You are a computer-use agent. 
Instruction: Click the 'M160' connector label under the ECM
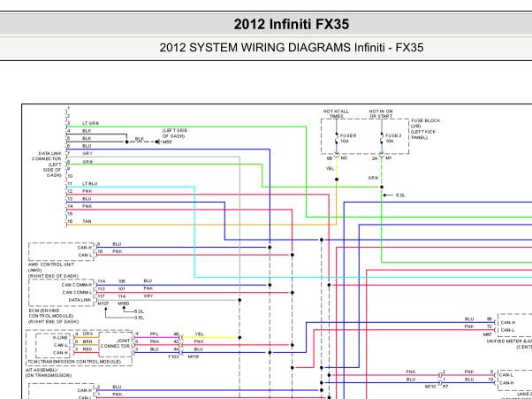pos(124,303)
